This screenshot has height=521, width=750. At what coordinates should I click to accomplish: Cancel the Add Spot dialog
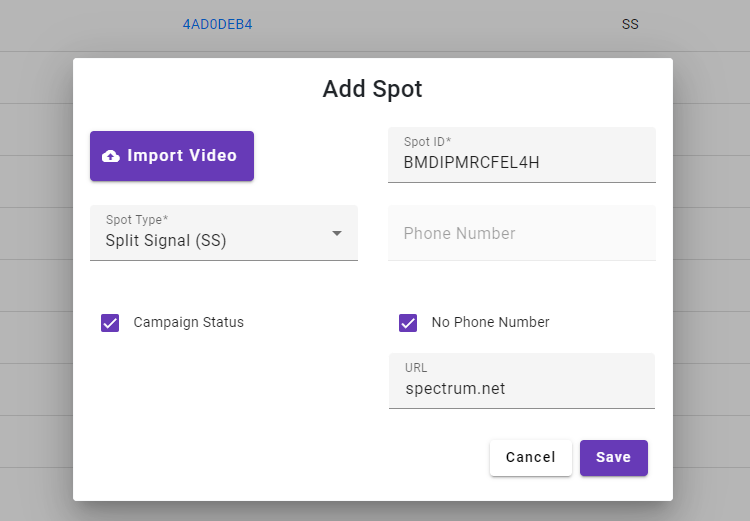[x=530, y=457]
